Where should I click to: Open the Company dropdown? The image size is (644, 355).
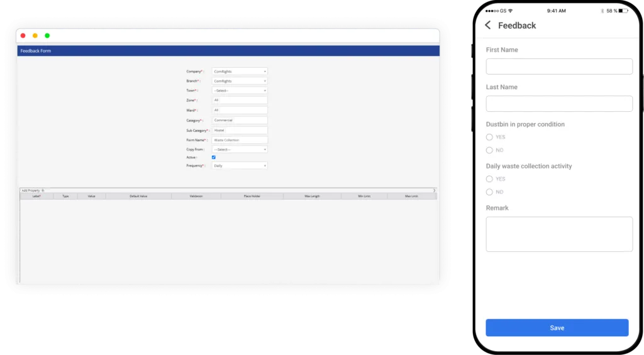(x=240, y=72)
